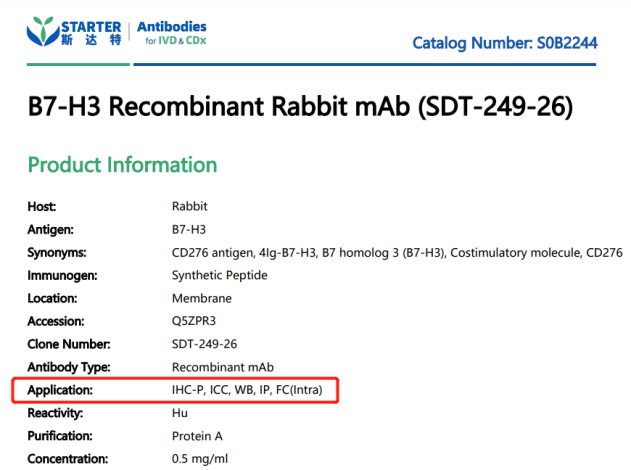Click the Synonyms field label
This screenshot has width=631, height=470.
pyautogui.click(x=57, y=252)
